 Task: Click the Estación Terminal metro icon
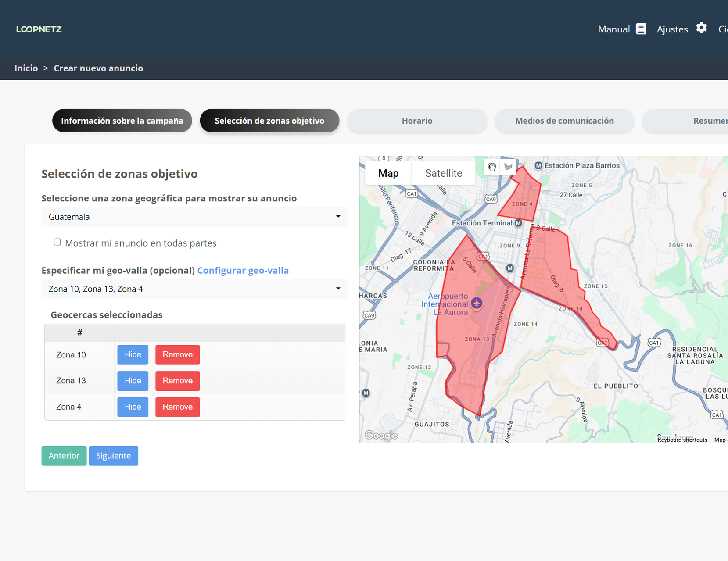coord(518,223)
